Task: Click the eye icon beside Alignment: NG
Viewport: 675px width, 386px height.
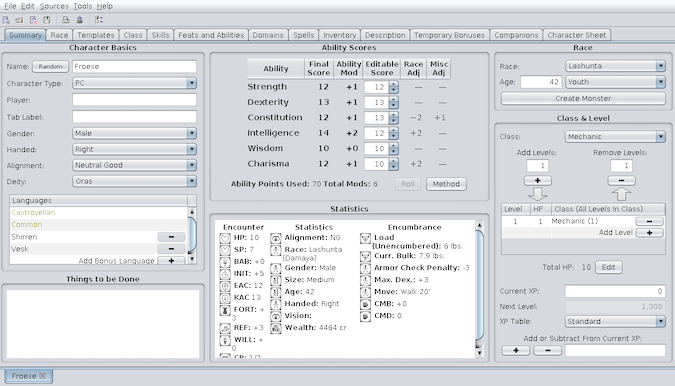Action: point(276,238)
